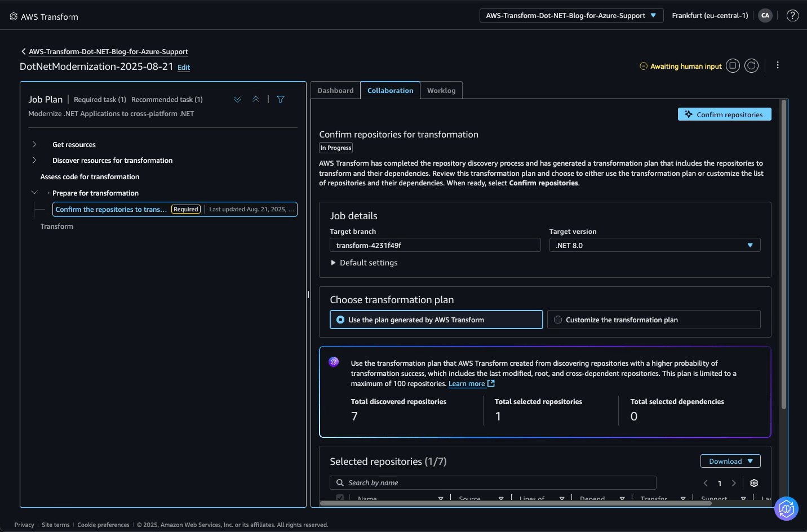Screen dimensions: 807x532
Task: Collapse the Prepare for transformation tree item
Action: pos(34,192)
